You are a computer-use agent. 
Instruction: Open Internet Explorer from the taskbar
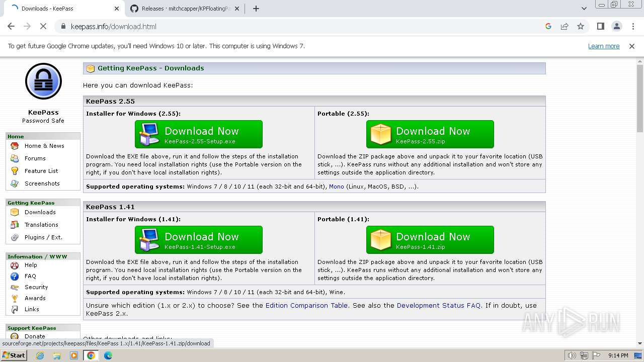tap(40, 355)
